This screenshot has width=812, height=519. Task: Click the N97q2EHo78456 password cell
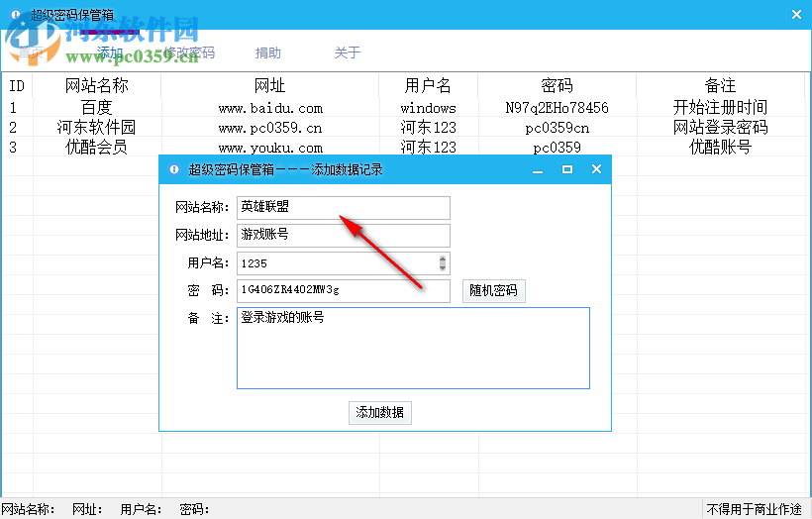[x=557, y=108]
